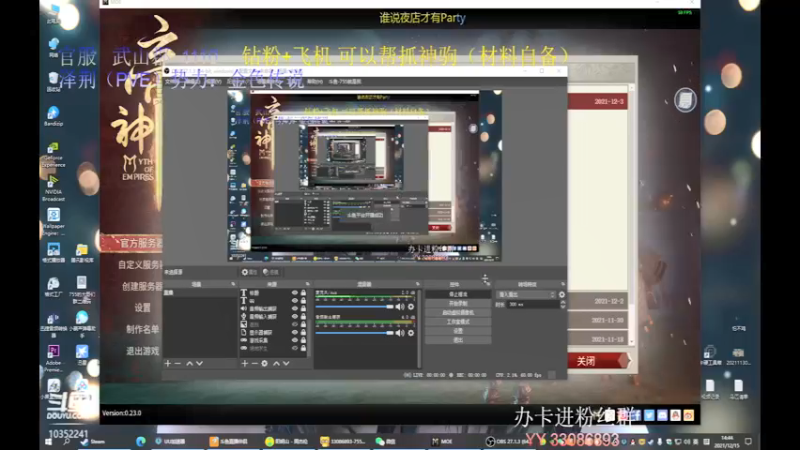800x450 pixels.
Task: Adjust the first mixer volume slider
Action: (x=354, y=307)
